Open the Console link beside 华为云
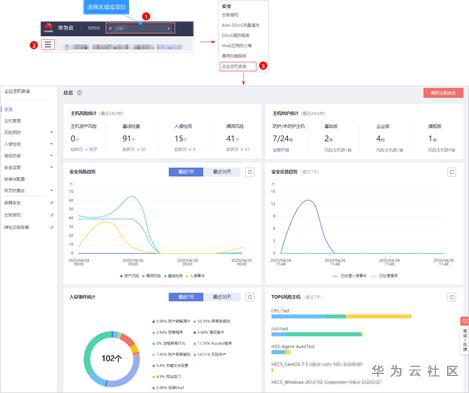This screenshot has width=469, height=393. coord(94,28)
